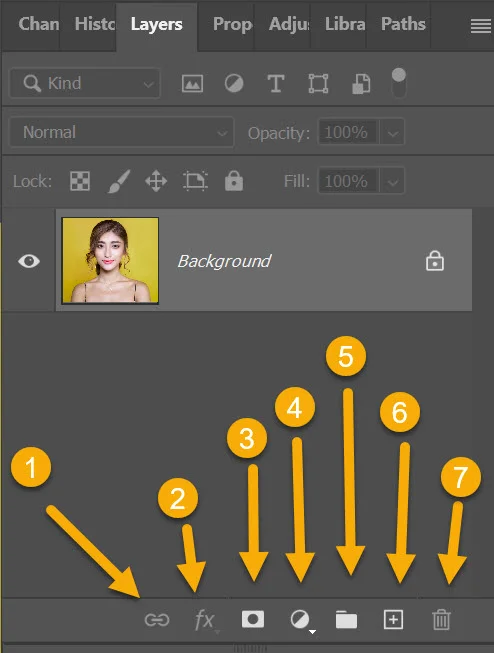Click the Link layers icon
Image resolution: width=494 pixels, height=653 pixels.
pos(157,620)
